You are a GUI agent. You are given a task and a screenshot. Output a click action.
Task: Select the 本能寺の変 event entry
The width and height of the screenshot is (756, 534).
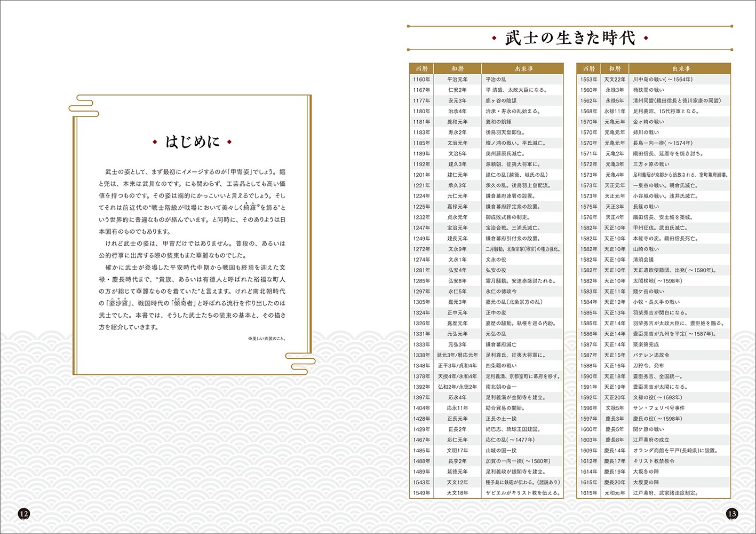[667, 239]
